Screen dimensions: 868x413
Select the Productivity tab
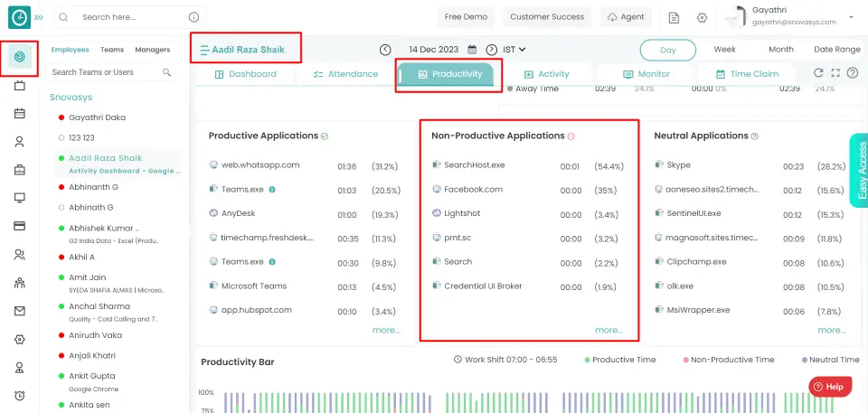pyautogui.click(x=446, y=74)
